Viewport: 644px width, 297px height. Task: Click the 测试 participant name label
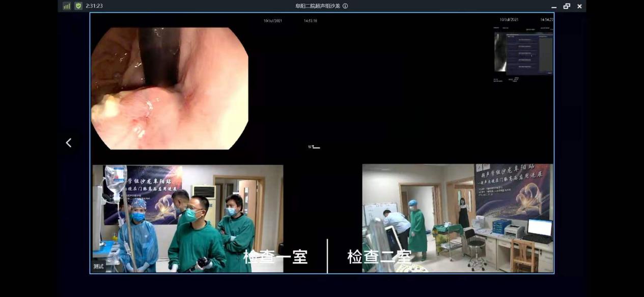pyautogui.click(x=98, y=266)
